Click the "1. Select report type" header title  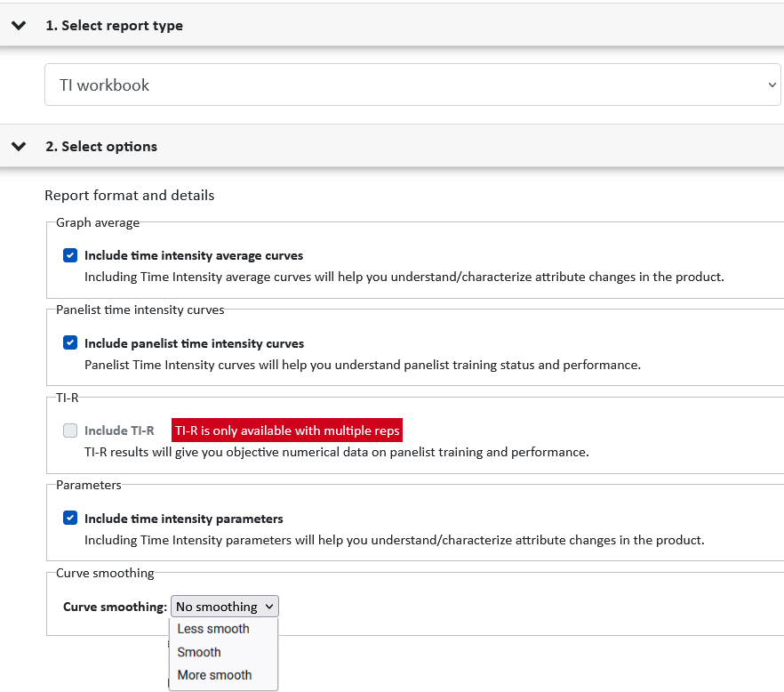click(x=114, y=26)
